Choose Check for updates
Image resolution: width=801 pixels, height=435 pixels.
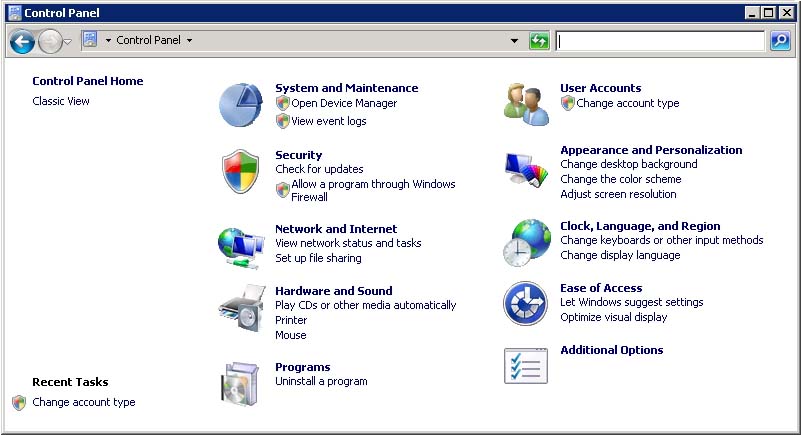(319, 169)
